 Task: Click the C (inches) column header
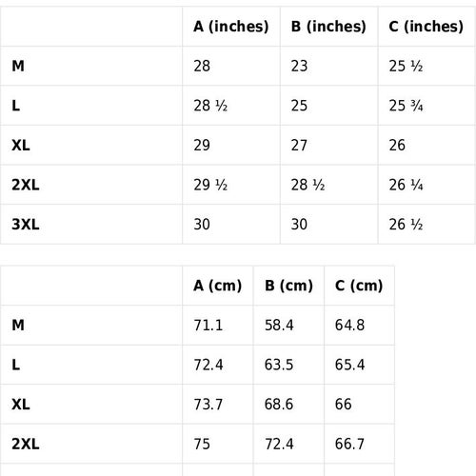[426, 27]
